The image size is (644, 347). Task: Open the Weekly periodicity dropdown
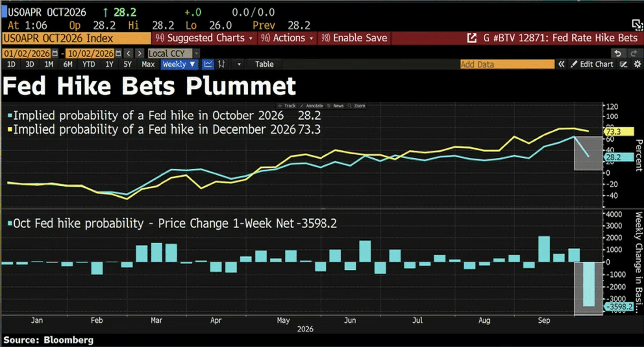coord(179,64)
